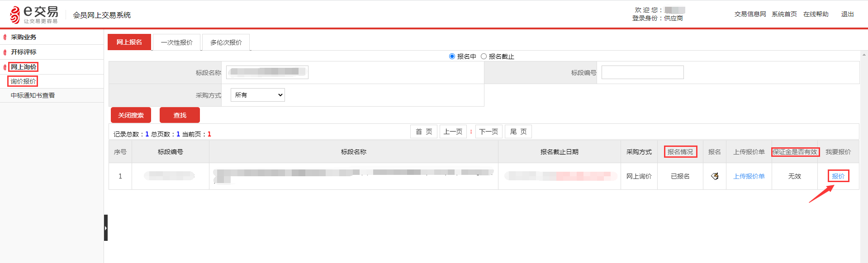Image resolution: width=868 pixels, height=263 pixels.
Task: Expand the collapsed side panel arrow handle
Action: coord(106,228)
